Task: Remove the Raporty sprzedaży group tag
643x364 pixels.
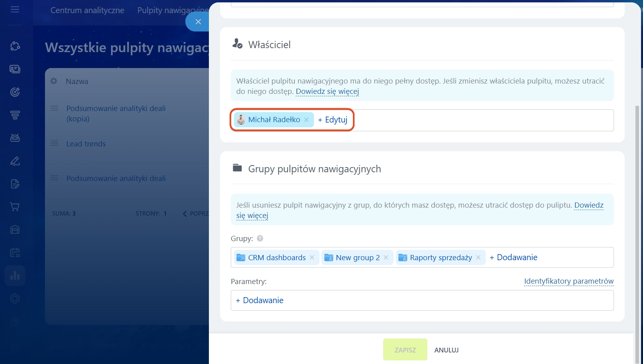Action: (x=478, y=258)
